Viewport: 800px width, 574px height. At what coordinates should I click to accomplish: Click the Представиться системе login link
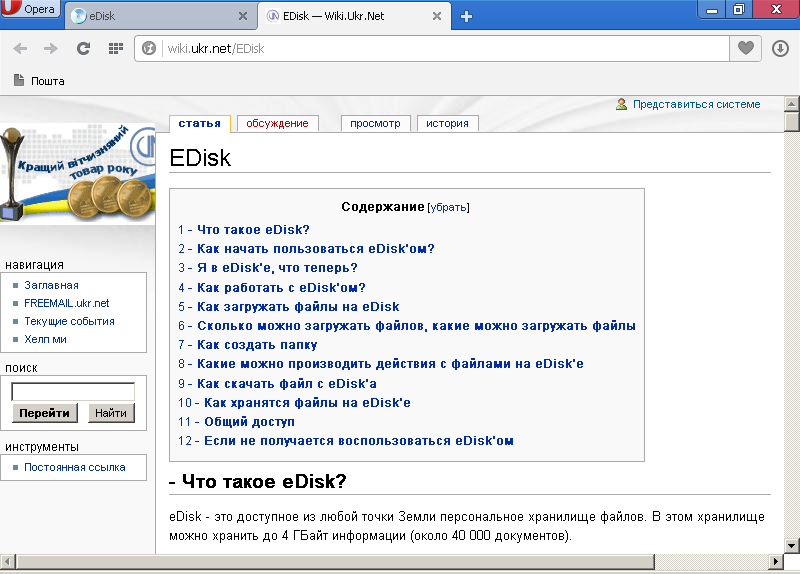coord(696,104)
